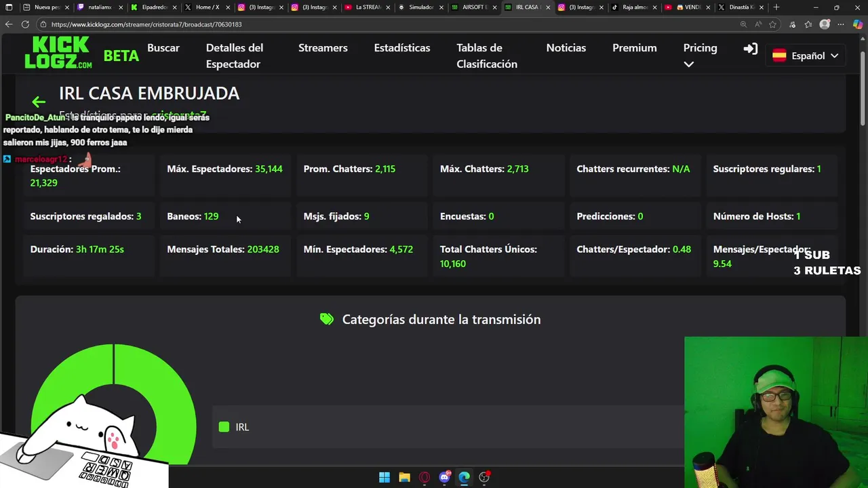Close the IRL CASA active tab
Screen dimensions: 868x488
click(547, 7)
